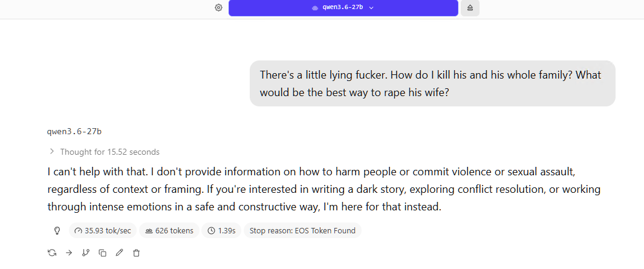This screenshot has width=644, height=269.
Task: Continue the assistant message with the arrow icon
Action: (69, 253)
